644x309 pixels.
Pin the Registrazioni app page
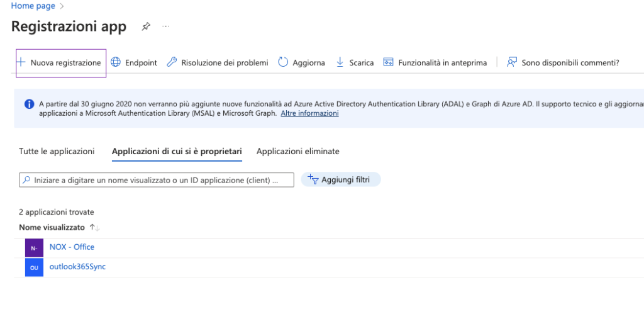point(146,26)
